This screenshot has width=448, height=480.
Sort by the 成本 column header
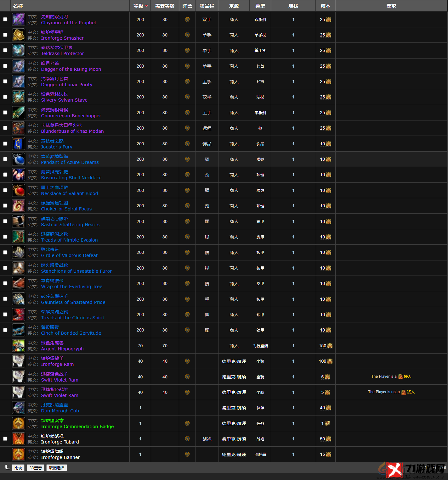(326, 6)
